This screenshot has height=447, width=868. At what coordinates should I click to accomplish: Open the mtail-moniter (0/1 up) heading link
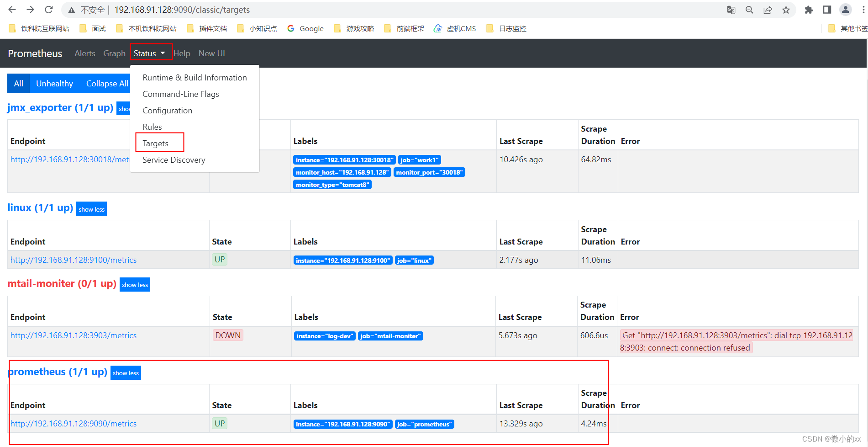pyautogui.click(x=62, y=284)
